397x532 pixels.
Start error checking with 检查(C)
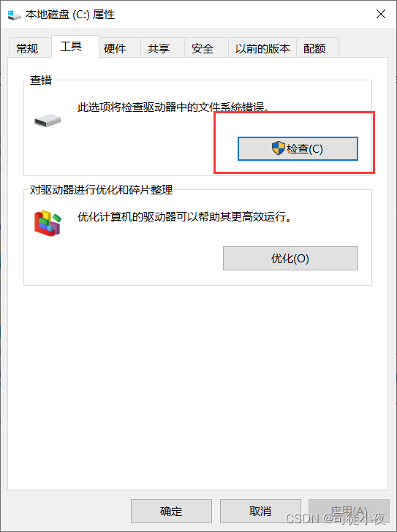298,148
